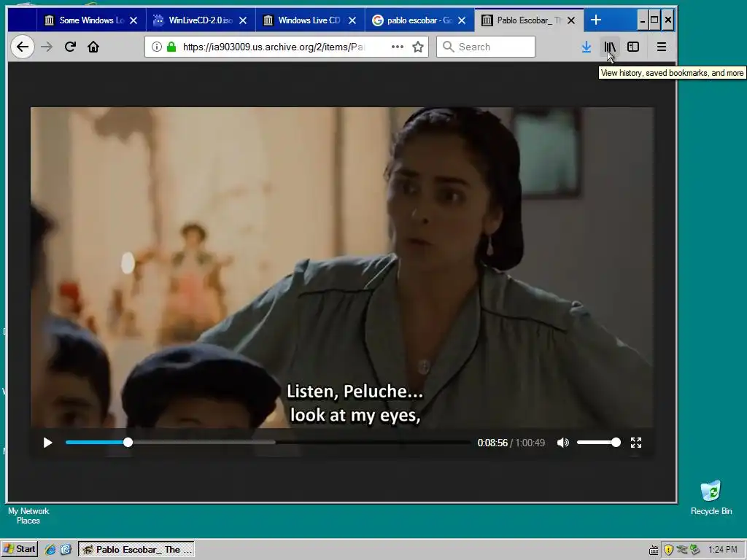Image resolution: width=747 pixels, height=560 pixels.
Task: Switch to the Windows Live CD tab
Action: pyautogui.click(x=309, y=20)
